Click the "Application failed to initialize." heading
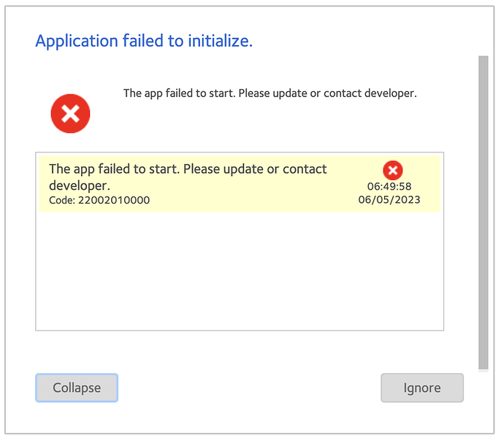The image size is (504, 438). point(144,41)
